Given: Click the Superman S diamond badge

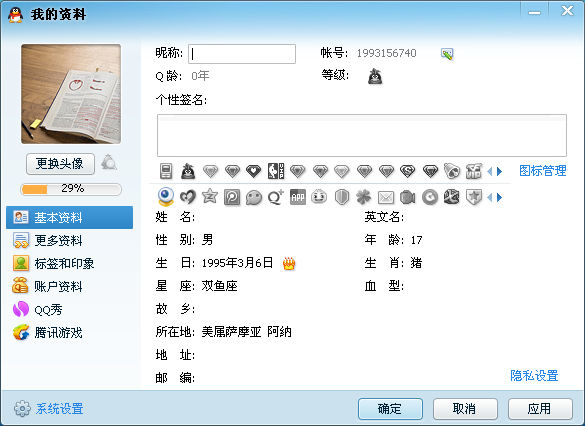Looking at the screenshot, I should pos(407,171).
